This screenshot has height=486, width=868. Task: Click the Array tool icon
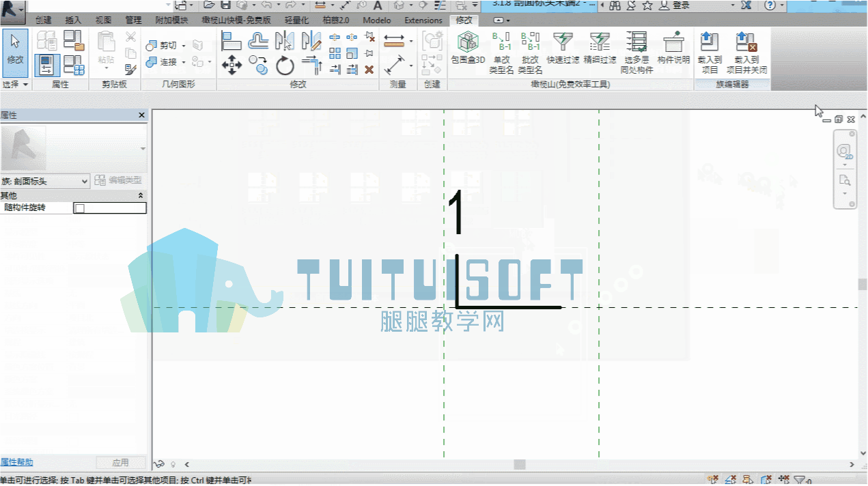(335, 53)
